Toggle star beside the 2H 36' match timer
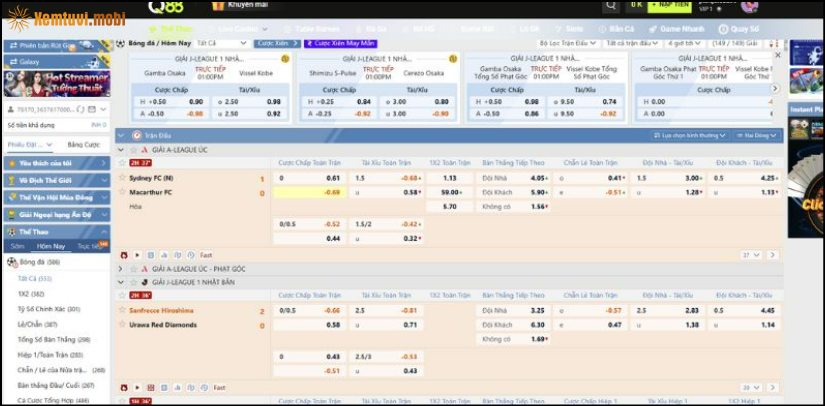 pos(122,296)
